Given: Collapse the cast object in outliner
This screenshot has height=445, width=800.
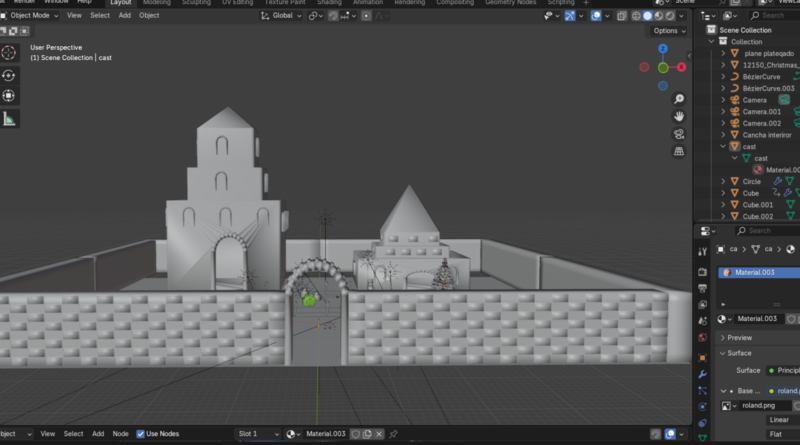Looking at the screenshot, I should 723,146.
